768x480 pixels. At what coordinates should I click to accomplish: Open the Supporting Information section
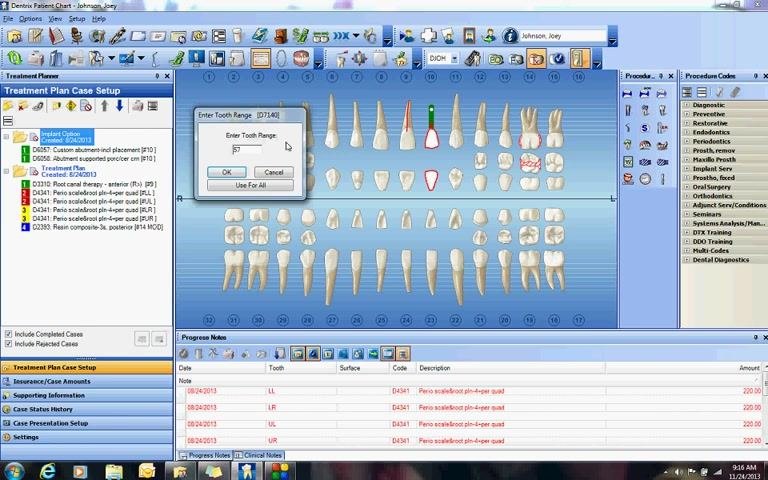pos(87,395)
